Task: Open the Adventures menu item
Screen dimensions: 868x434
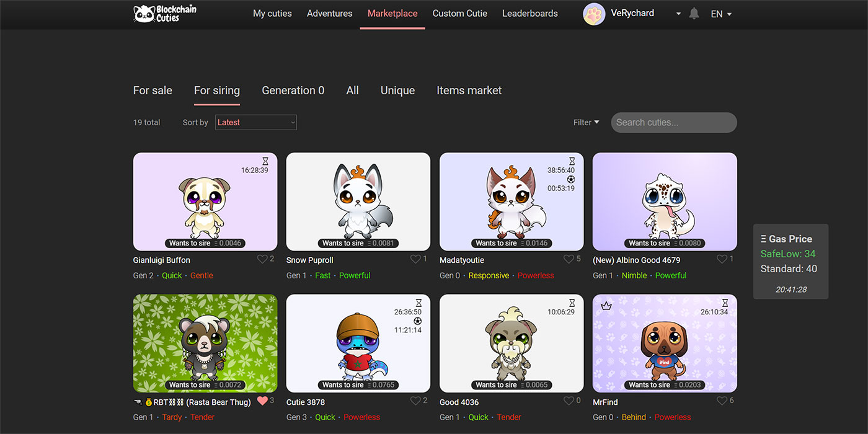Action: pyautogui.click(x=329, y=13)
